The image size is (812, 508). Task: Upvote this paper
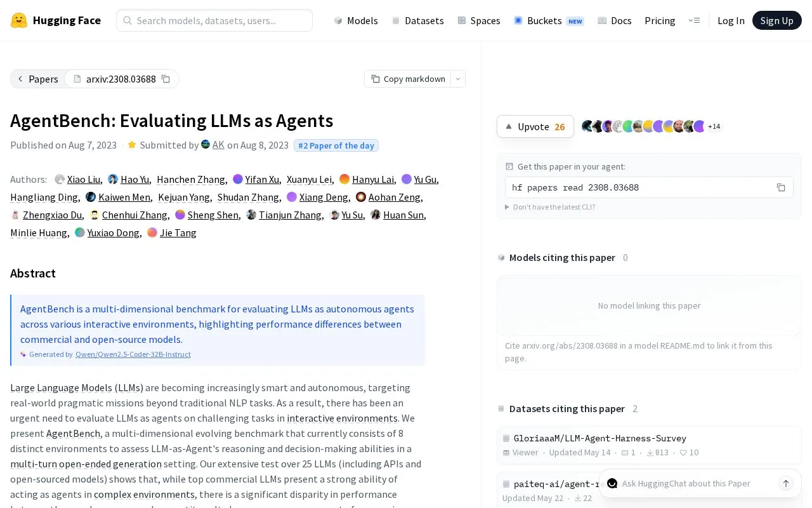(x=535, y=126)
